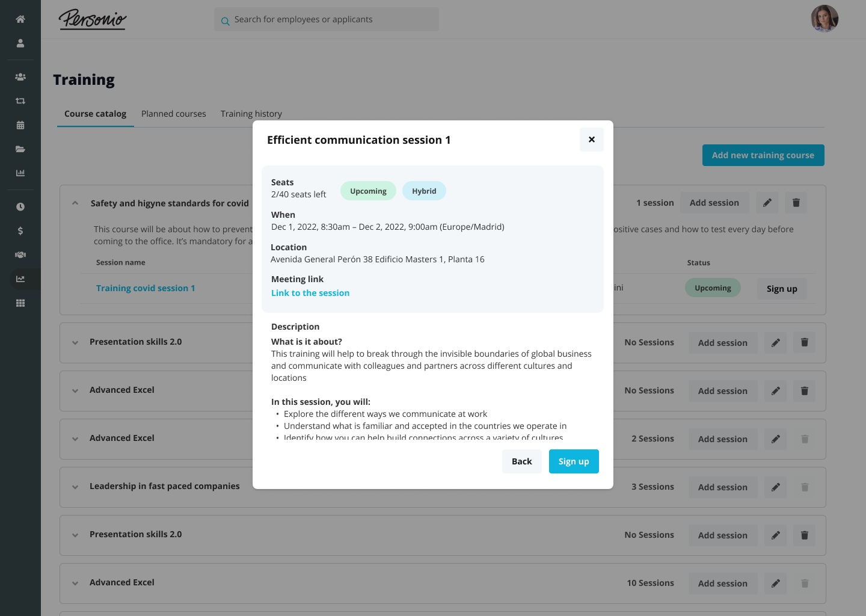Screen dimensions: 866x616
Task: Close the Efficient communication session dialog
Action: 592,140
